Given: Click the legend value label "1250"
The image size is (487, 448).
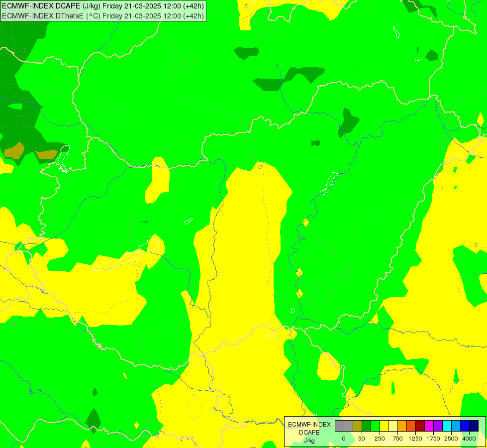Looking at the screenshot, I should 415,439.
